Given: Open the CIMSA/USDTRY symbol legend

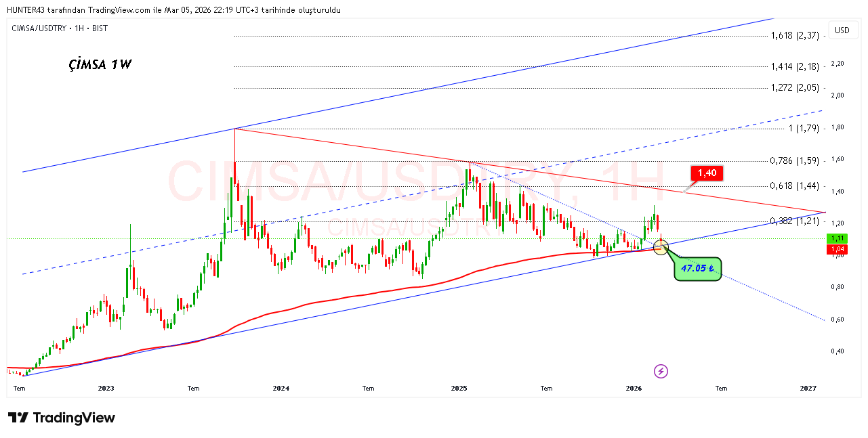Looking at the screenshot, I should click(60, 28).
